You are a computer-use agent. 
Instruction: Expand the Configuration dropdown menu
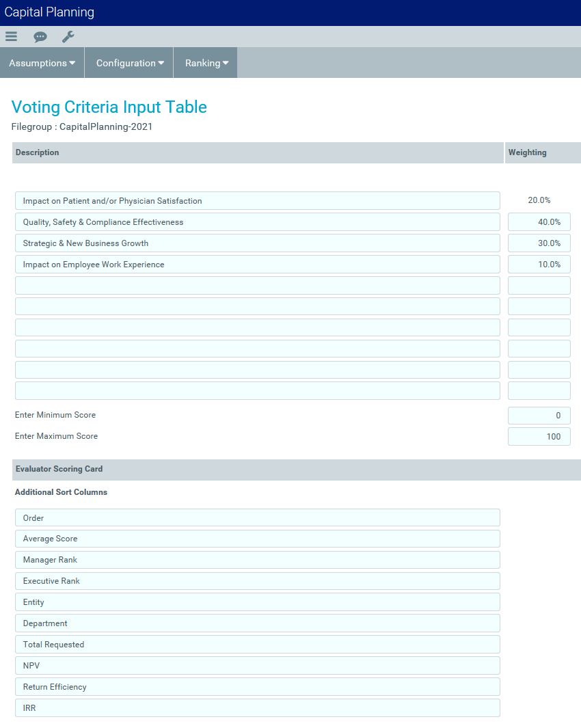pyautogui.click(x=129, y=63)
